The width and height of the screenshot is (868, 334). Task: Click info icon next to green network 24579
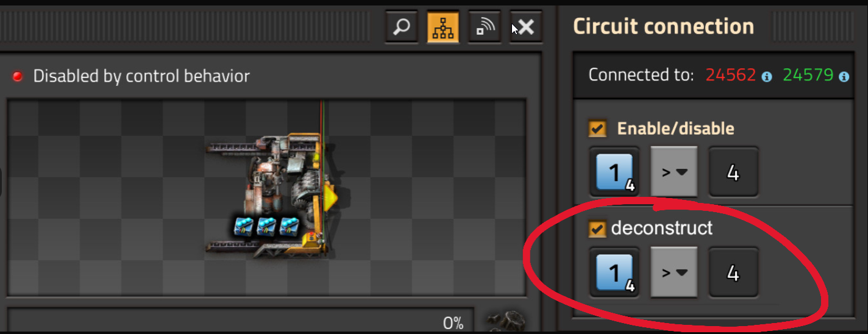tap(844, 77)
